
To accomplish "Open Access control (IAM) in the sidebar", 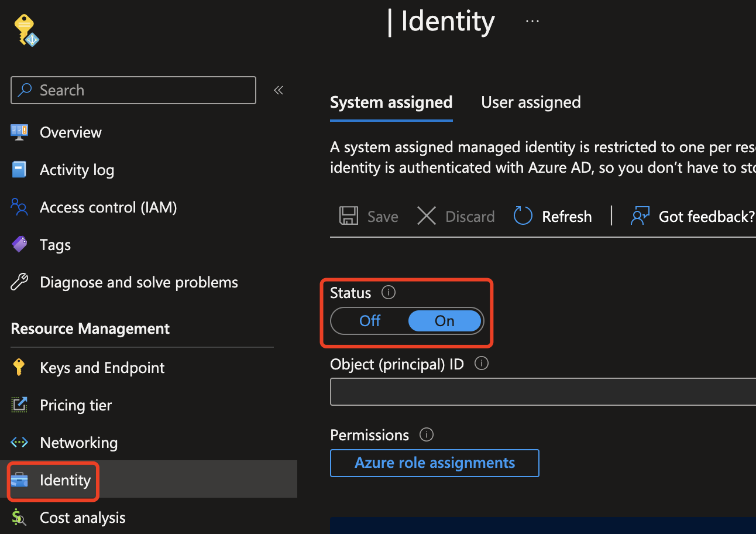I will [108, 207].
